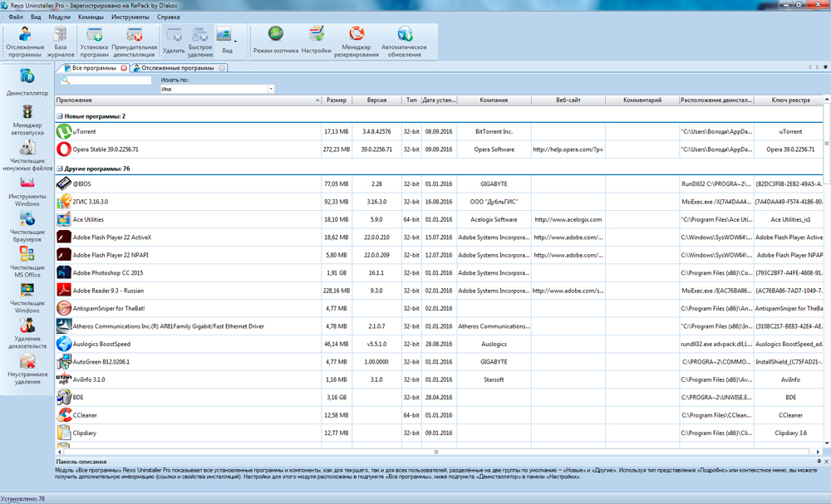
Task: Switch to the Все программы tab
Action: (94, 68)
